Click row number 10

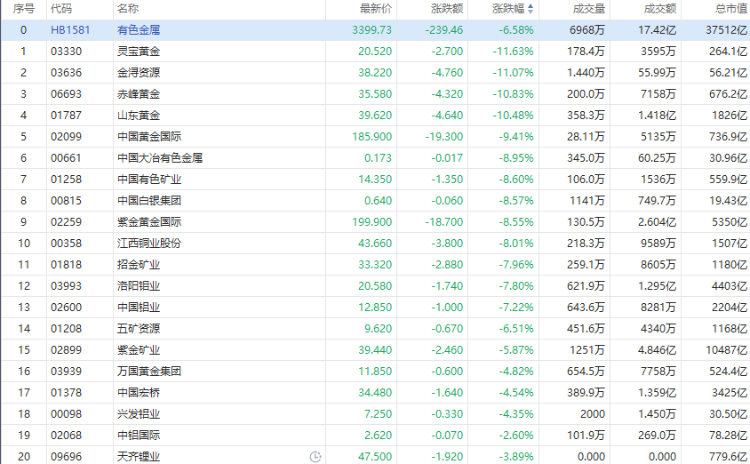(x=24, y=243)
